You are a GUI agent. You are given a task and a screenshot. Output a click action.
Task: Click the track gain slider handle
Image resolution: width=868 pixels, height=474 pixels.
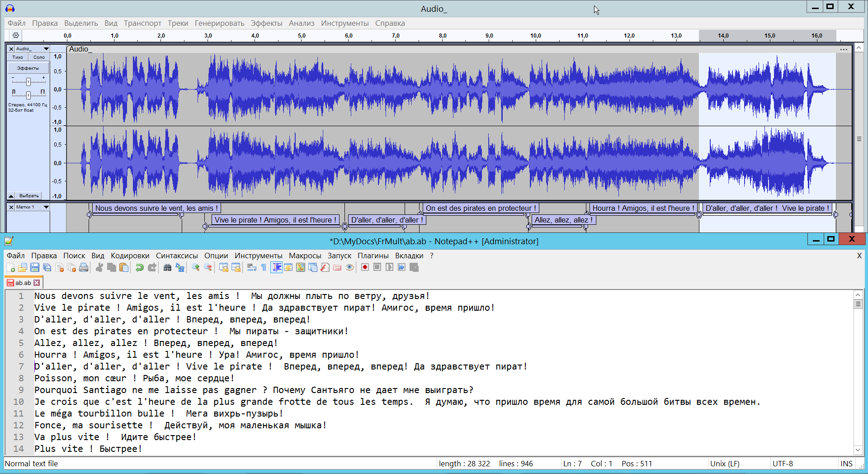[28, 81]
